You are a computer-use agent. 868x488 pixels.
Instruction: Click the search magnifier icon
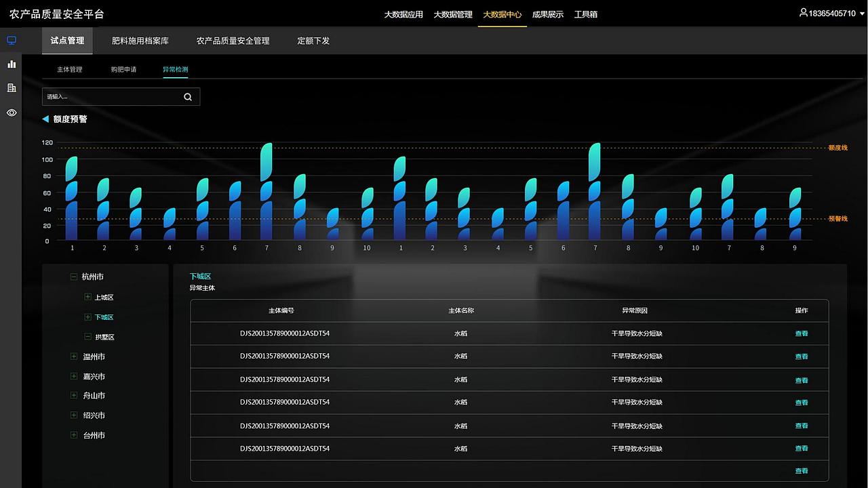(188, 97)
